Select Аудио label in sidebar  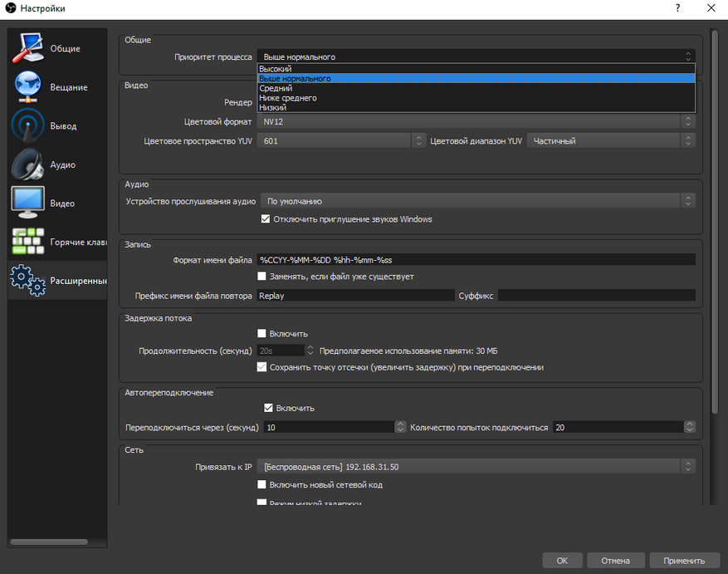(x=63, y=164)
